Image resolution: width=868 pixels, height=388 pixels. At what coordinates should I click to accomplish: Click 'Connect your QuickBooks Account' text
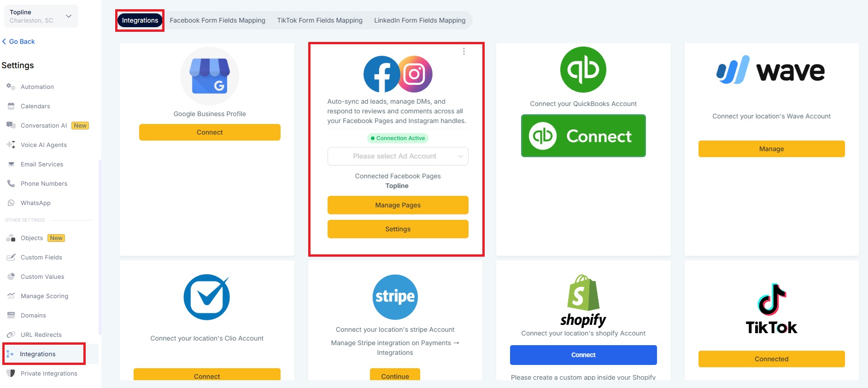[583, 104]
